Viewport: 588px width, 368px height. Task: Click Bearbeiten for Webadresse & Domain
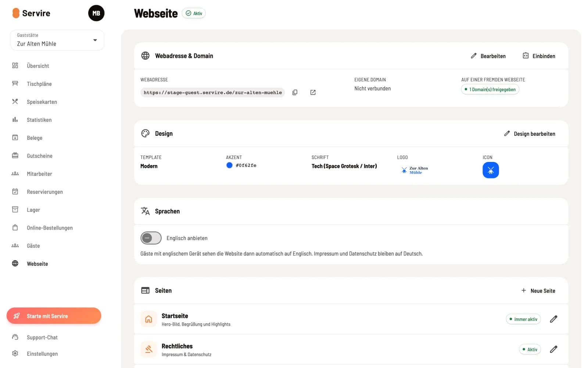pos(488,56)
